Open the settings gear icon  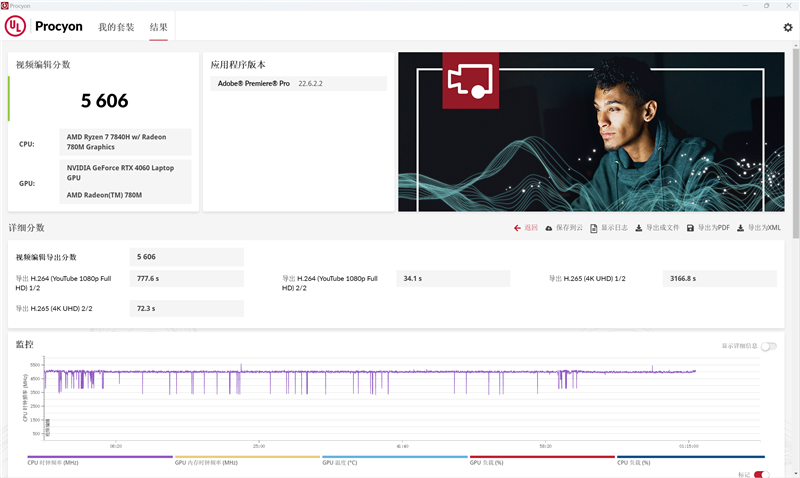coord(788,27)
